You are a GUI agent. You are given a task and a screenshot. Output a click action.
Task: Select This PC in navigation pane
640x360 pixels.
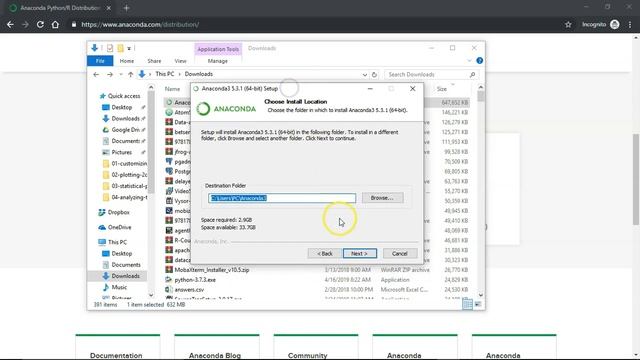pos(117,242)
